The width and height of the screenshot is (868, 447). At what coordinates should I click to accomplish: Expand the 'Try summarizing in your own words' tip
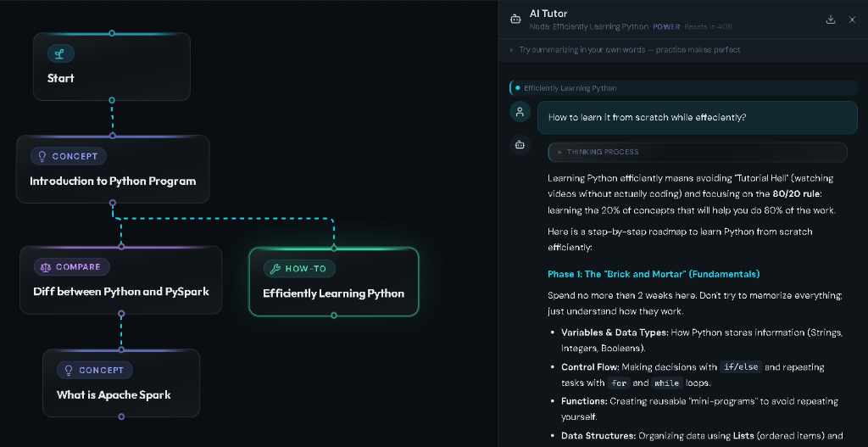pyautogui.click(x=625, y=50)
